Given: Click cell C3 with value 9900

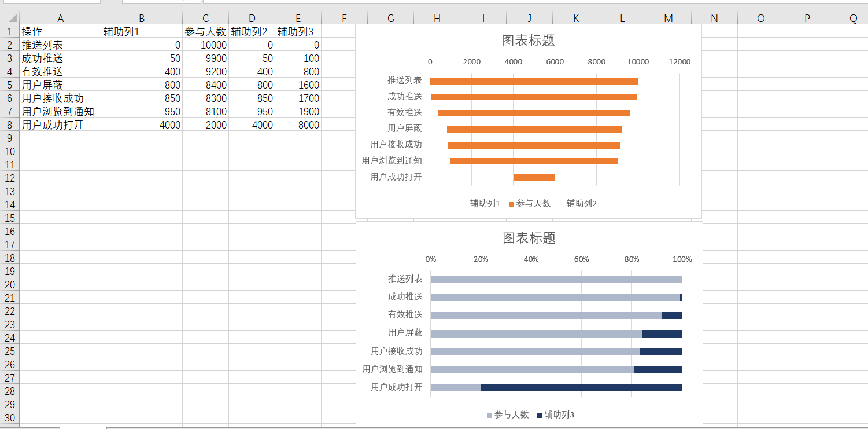Looking at the screenshot, I should (x=205, y=58).
